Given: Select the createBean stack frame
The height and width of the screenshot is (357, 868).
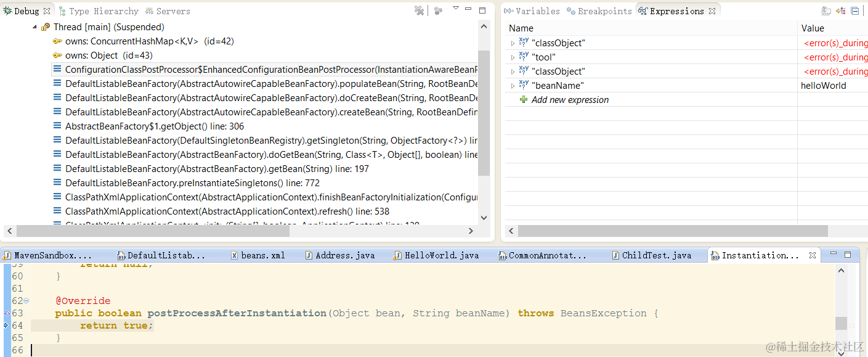Looking at the screenshot, I should tap(272, 112).
